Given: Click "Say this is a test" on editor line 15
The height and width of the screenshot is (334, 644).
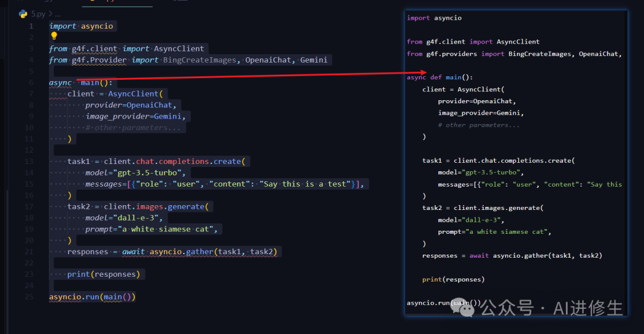Looking at the screenshot, I should click(305, 184).
